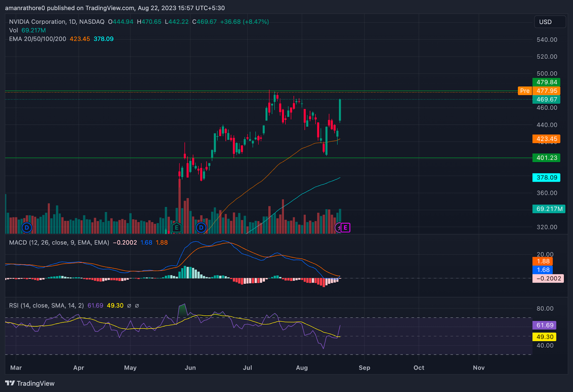The width and height of the screenshot is (573, 392).
Task: Click the TradingView logo at bottom
Action: (x=30, y=383)
